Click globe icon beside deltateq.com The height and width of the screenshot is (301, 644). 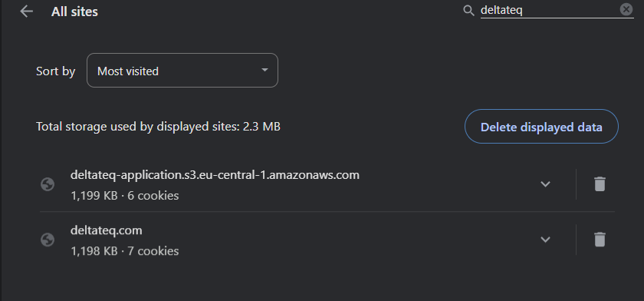coord(48,240)
